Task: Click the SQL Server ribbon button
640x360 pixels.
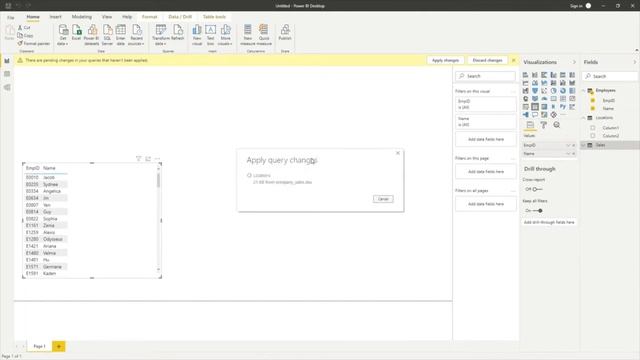Action: [107, 35]
